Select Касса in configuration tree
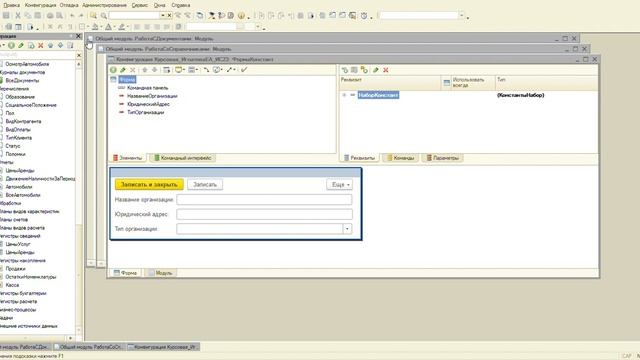This screenshot has width=640, height=360. (x=12, y=285)
